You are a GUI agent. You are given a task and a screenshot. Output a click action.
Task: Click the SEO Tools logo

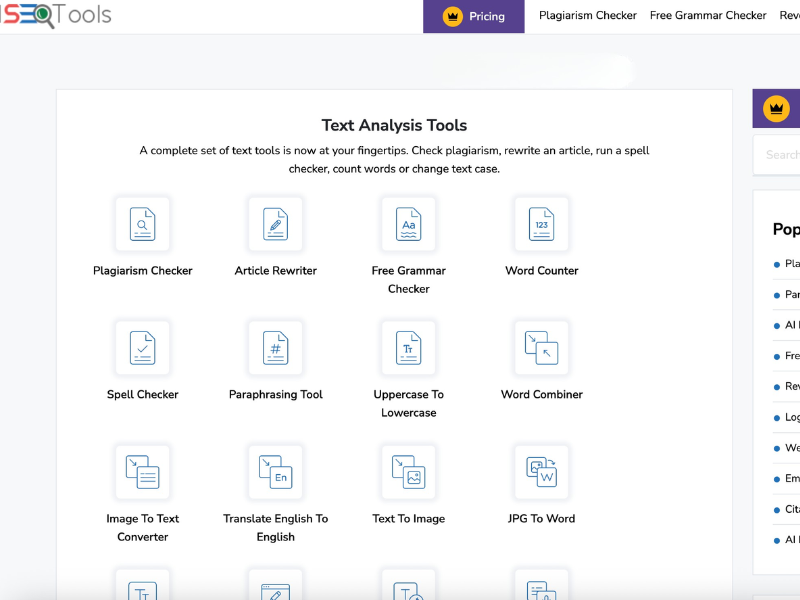(x=55, y=14)
